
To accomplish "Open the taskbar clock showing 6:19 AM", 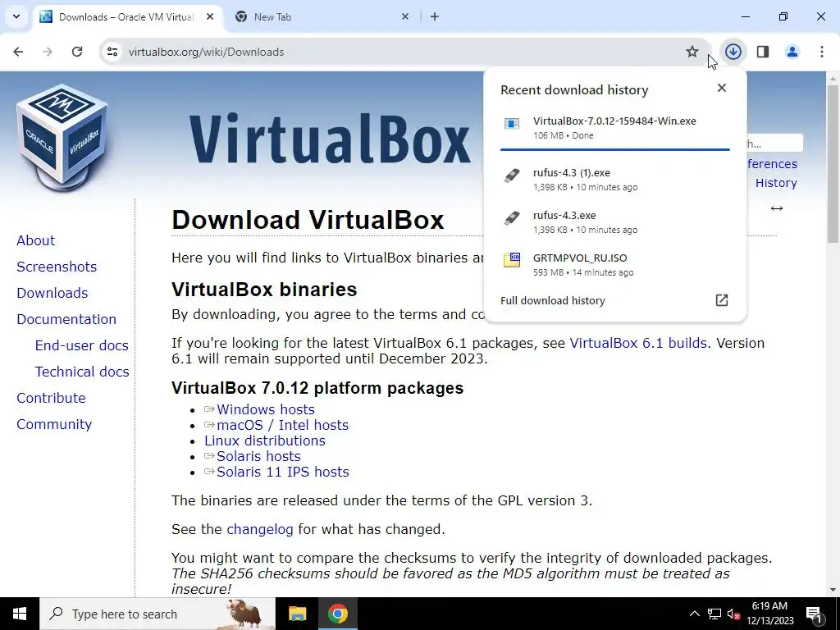I will [x=769, y=614].
